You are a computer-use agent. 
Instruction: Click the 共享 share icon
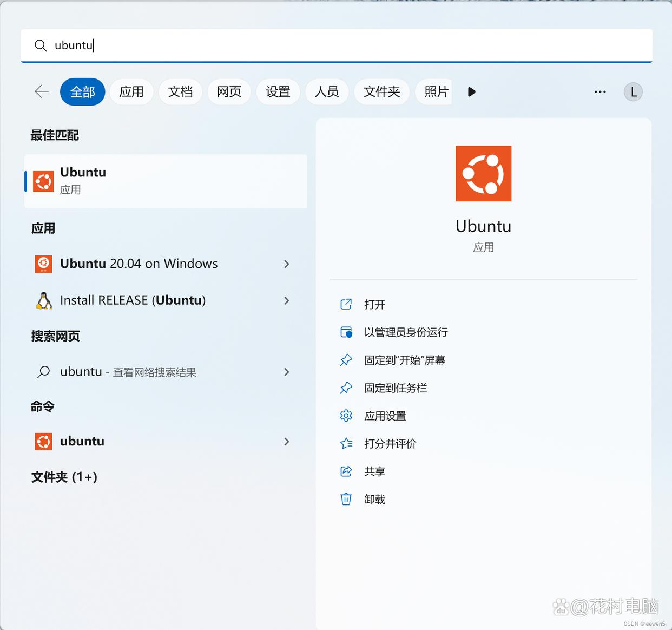tap(346, 471)
